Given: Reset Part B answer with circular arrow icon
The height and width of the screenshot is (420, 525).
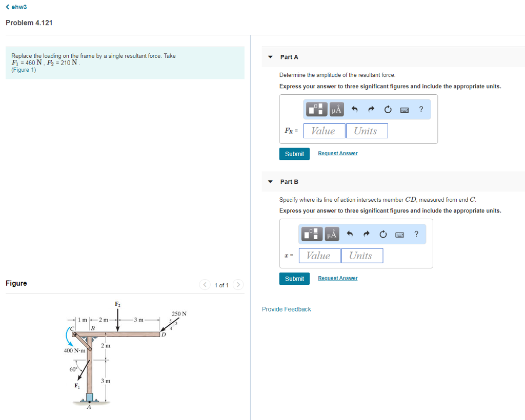Looking at the screenshot, I should (383, 234).
